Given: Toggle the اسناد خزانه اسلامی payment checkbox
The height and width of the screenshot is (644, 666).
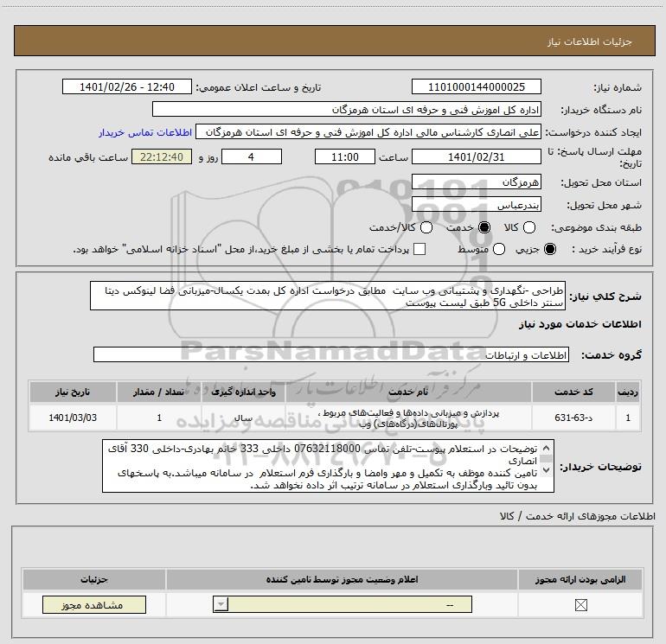Looking at the screenshot, I should (x=419, y=249).
